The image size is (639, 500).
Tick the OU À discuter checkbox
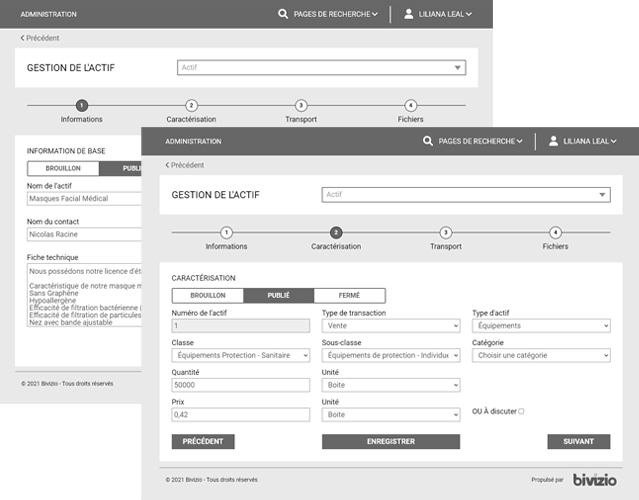click(521, 411)
